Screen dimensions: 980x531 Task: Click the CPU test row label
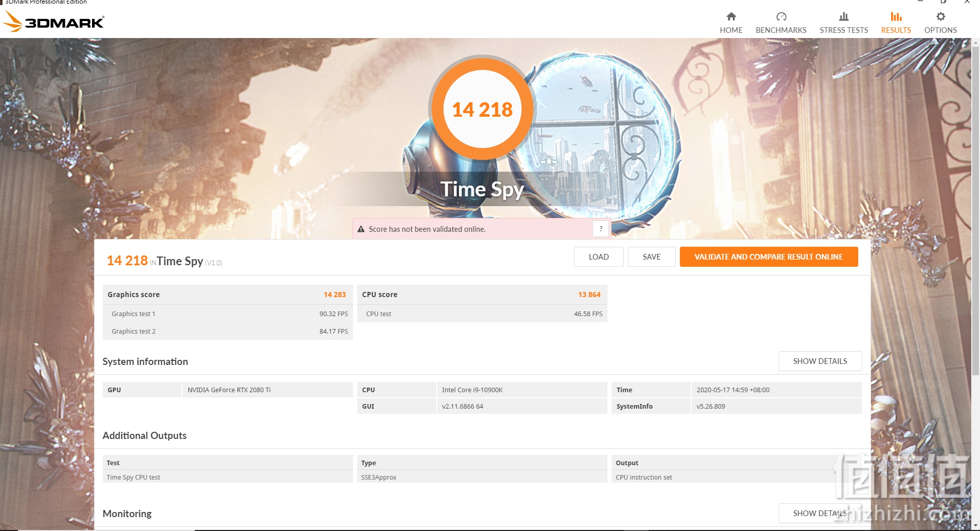coord(379,314)
